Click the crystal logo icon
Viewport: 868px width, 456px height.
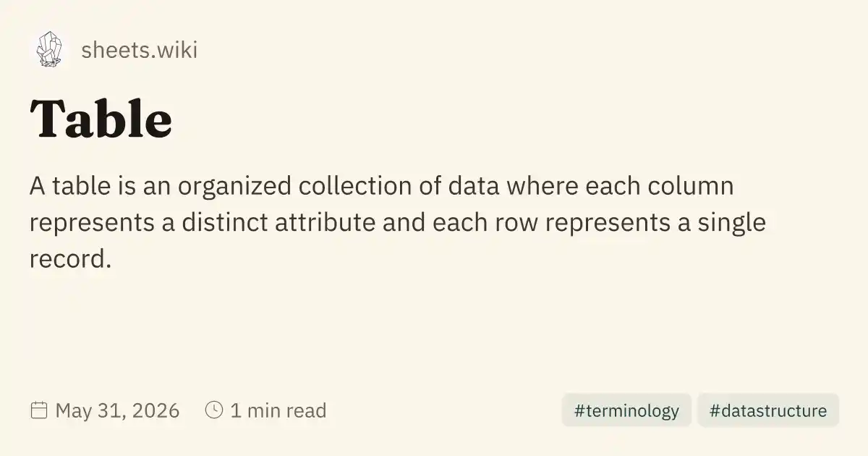click(x=49, y=50)
